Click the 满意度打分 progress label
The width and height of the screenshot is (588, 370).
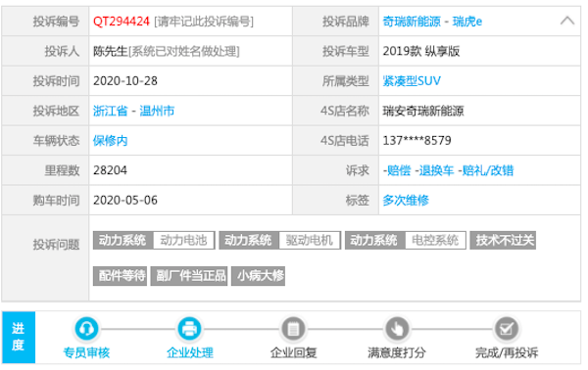pyautogui.click(x=397, y=352)
